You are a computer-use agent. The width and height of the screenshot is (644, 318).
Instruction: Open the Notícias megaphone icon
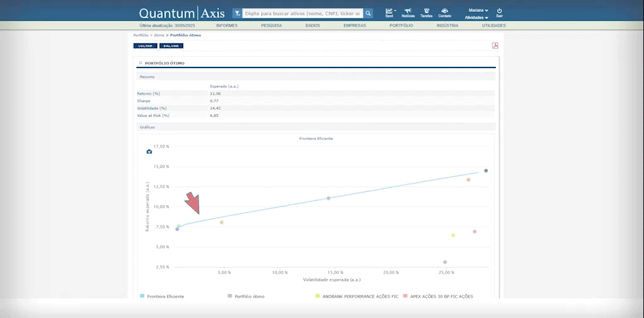click(408, 11)
